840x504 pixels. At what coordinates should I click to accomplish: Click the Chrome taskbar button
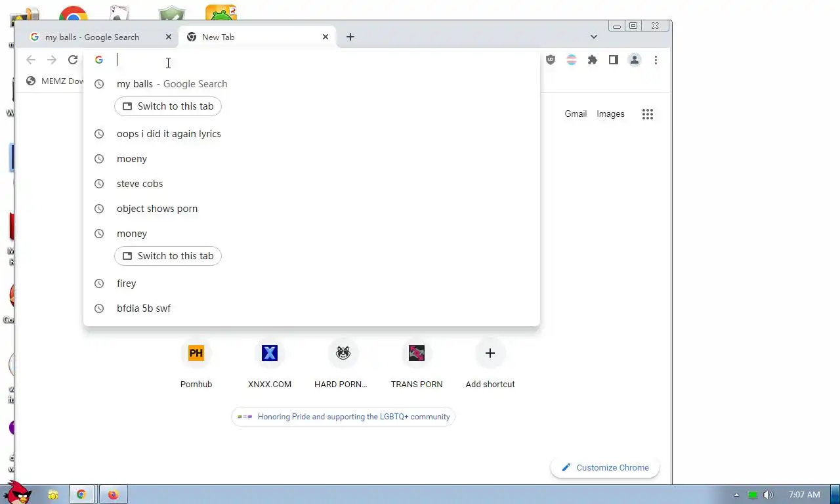coord(81,495)
